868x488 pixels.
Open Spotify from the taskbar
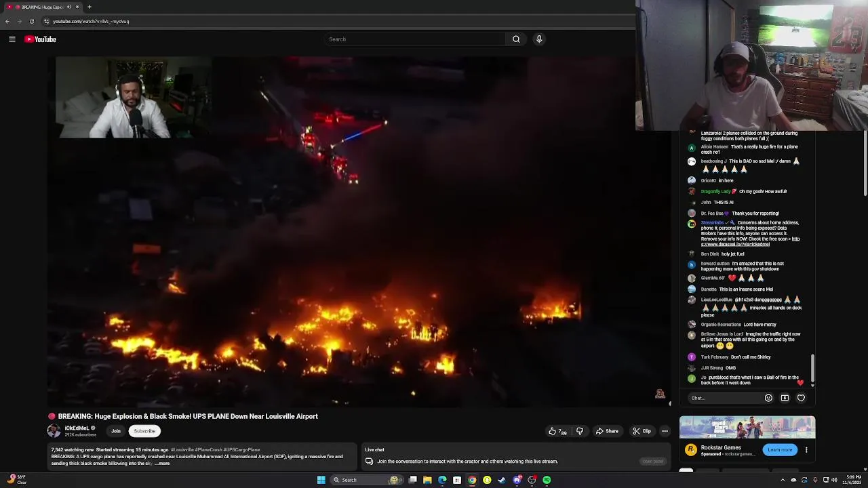point(547,480)
